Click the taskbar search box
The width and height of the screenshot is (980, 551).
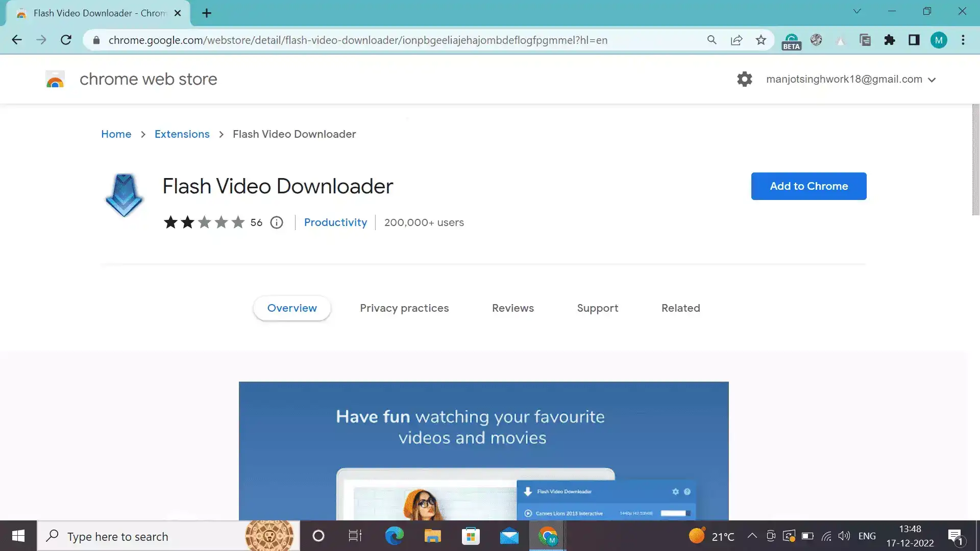pyautogui.click(x=168, y=536)
